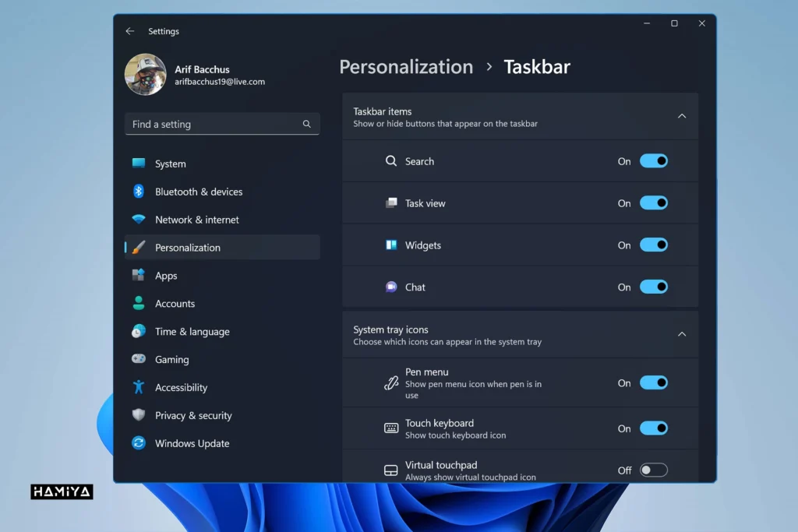Viewport: 798px width, 532px height.
Task: Click the Time & language clock icon
Action: pos(139,331)
